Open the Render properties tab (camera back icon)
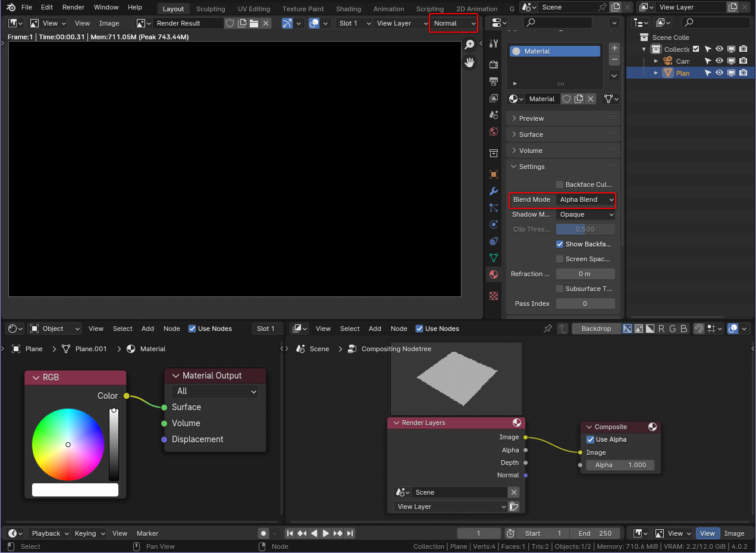756x553 pixels. [x=493, y=64]
